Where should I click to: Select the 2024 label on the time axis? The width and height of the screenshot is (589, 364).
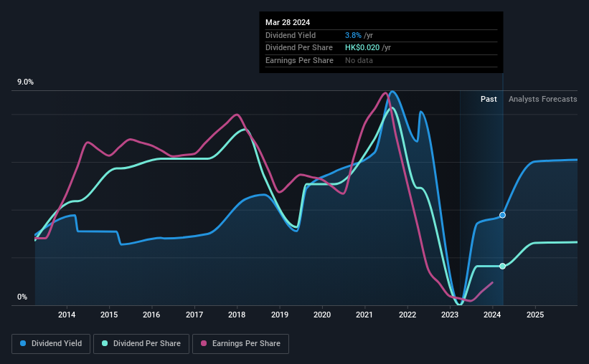(x=492, y=315)
